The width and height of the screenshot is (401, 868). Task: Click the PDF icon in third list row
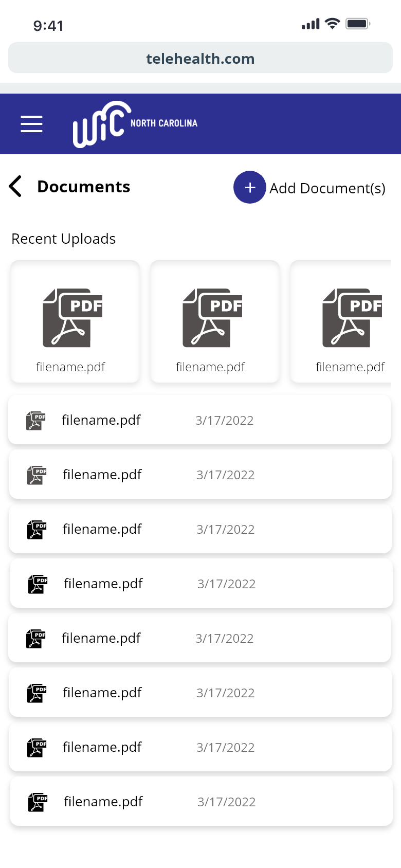pos(37,529)
